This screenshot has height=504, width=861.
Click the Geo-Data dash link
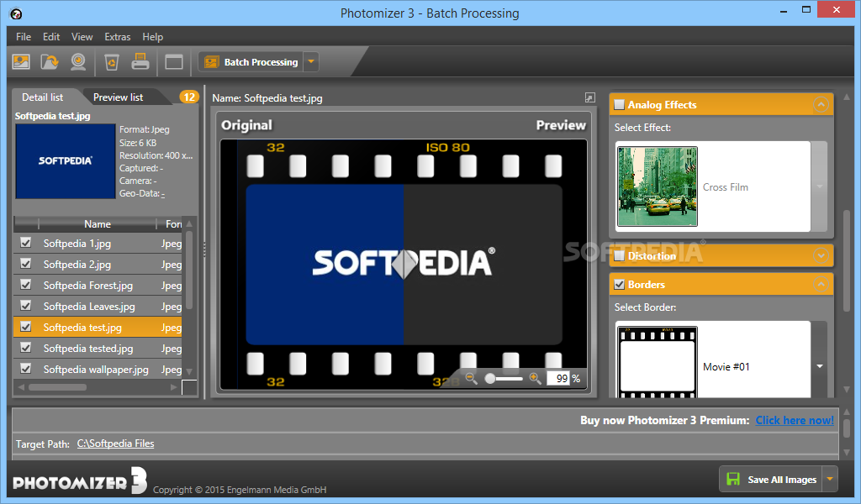coord(163,193)
